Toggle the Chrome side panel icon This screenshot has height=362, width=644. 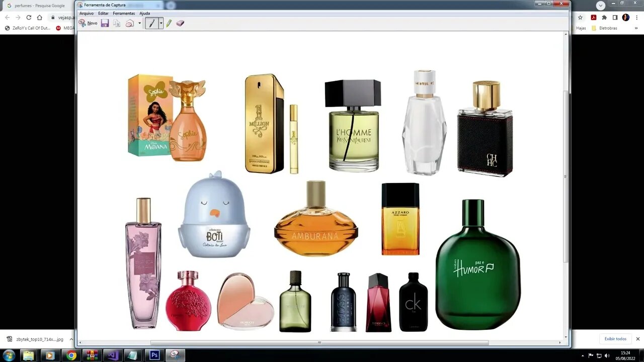pyautogui.click(x=615, y=17)
